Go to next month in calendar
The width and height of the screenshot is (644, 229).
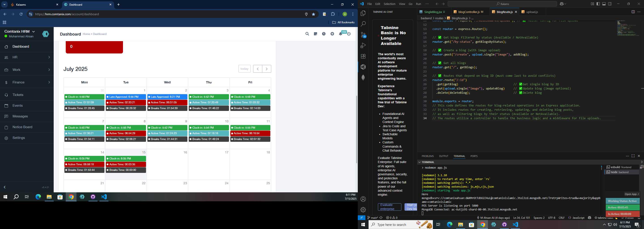click(x=267, y=69)
